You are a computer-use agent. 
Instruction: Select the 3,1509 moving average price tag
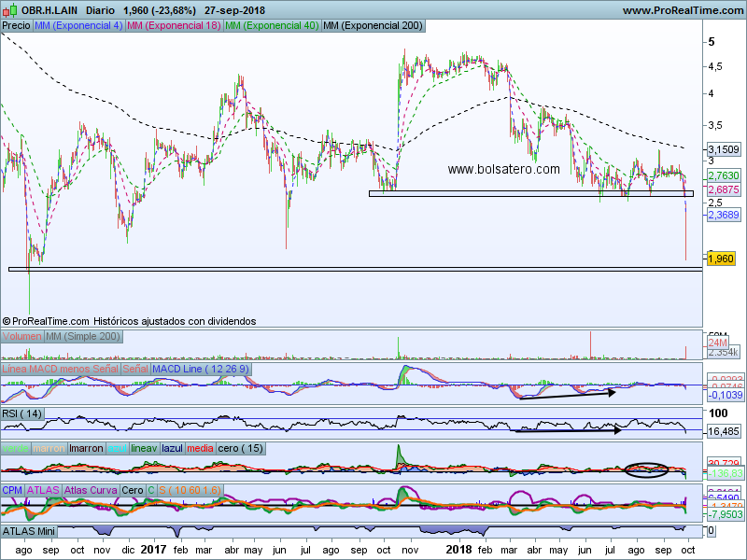pyautogui.click(x=724, y=149)
